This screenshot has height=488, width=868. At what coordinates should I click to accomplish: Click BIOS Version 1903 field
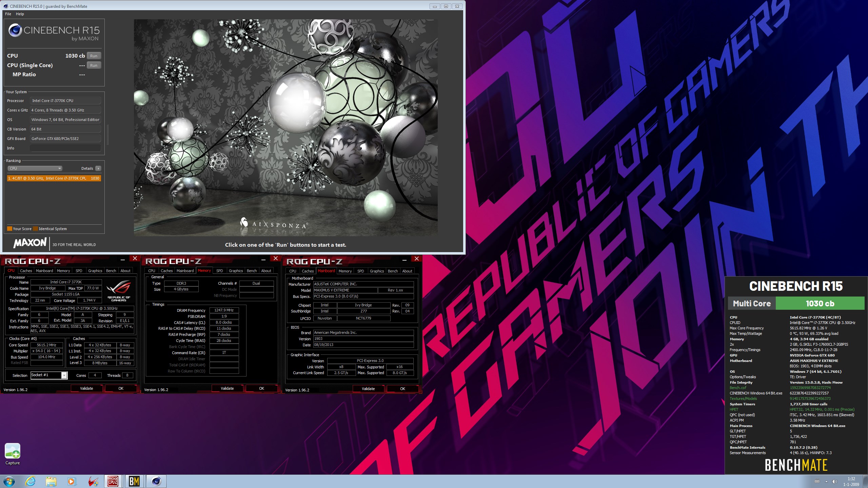click(x=363, y=339)
